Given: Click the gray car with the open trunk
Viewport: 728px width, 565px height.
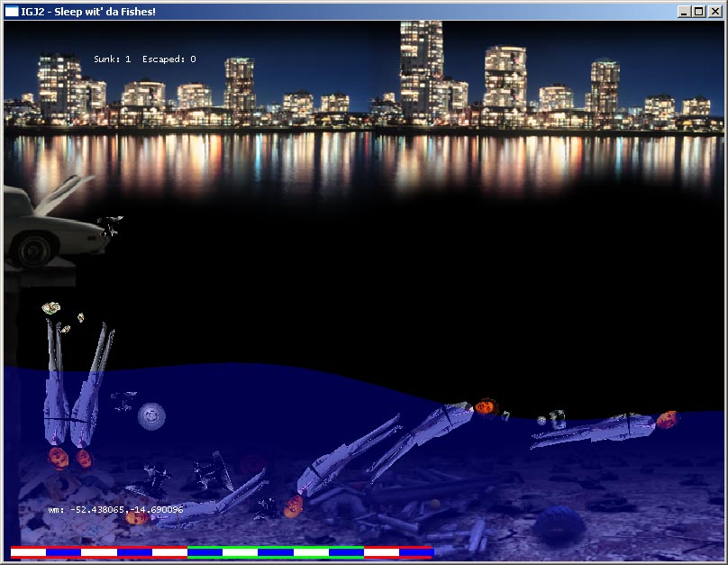Looking at the screenshot, I should pyautogui.click(x=51, y=226).
